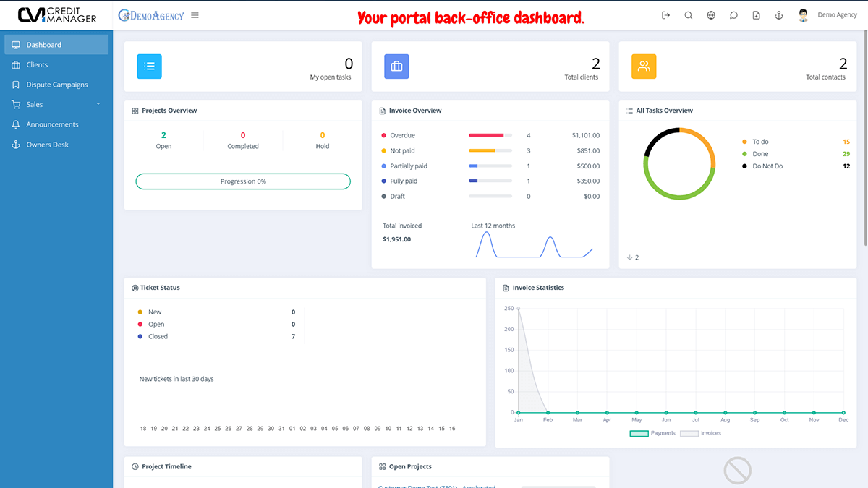
Task: Click the briefcase icon on Total clients card
Action: coord(396,66)
